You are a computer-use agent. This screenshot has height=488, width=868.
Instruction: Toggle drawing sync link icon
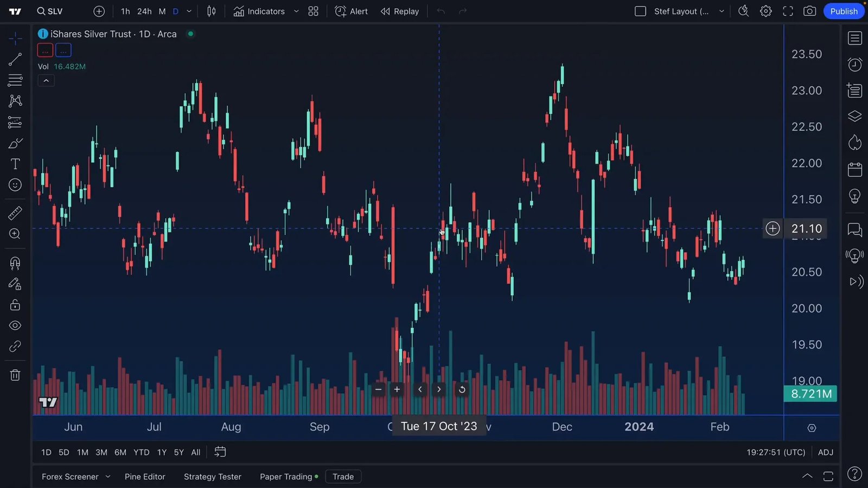click(x=15, y=346)
